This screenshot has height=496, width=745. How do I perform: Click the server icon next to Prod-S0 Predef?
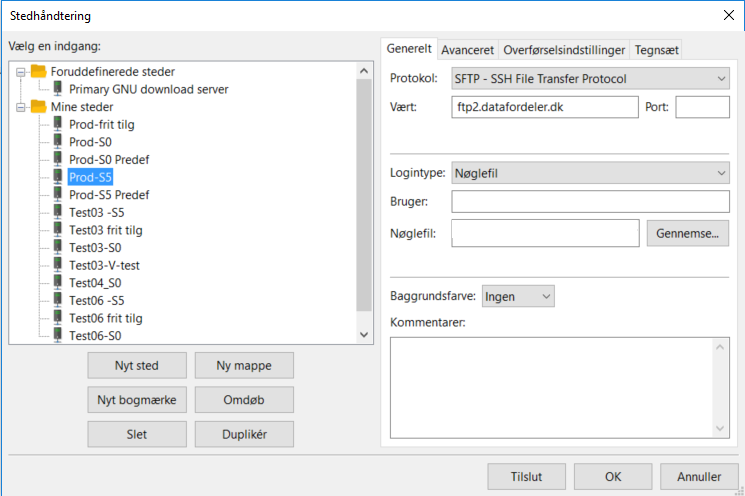click(x=58, y=159)
